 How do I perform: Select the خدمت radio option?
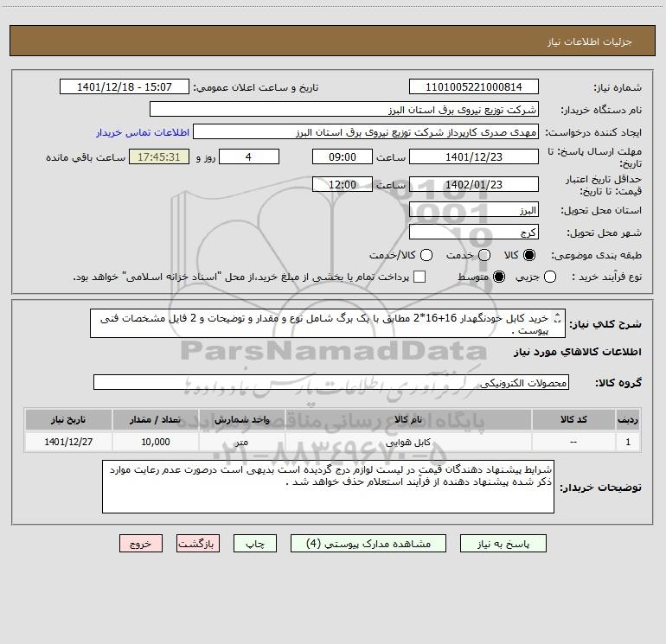484,255
